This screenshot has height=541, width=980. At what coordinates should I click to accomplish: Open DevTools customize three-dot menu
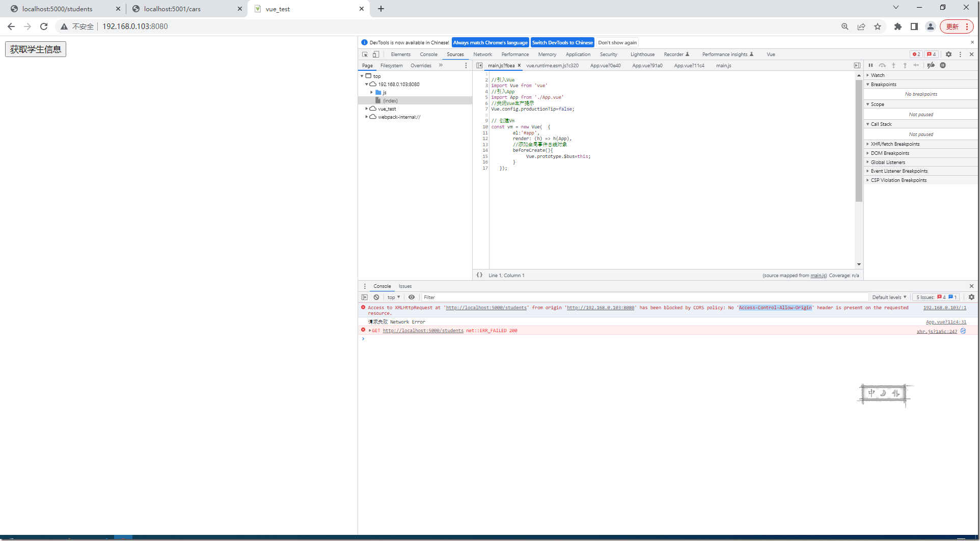[960, 55]
